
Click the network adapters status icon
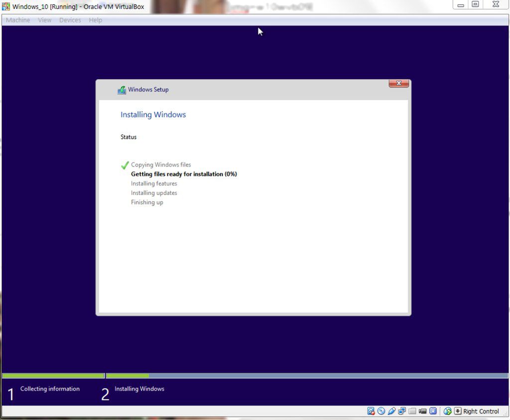point(402,411)
